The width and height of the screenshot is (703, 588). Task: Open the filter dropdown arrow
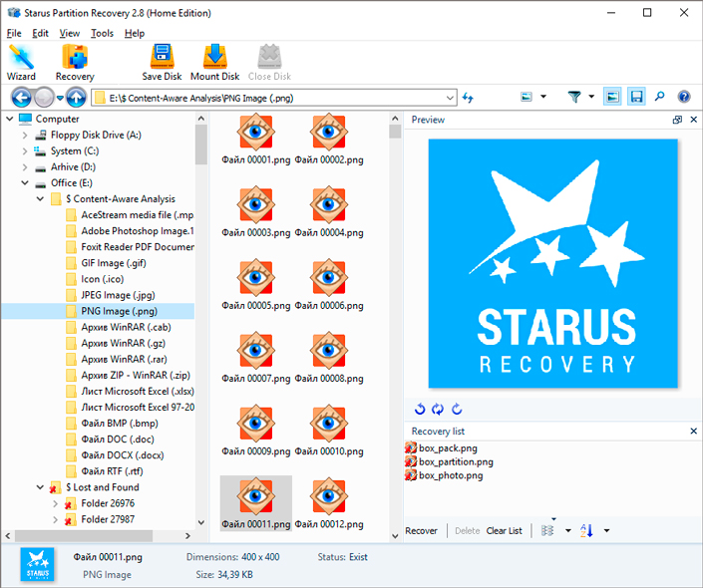(x=591, y=97)
